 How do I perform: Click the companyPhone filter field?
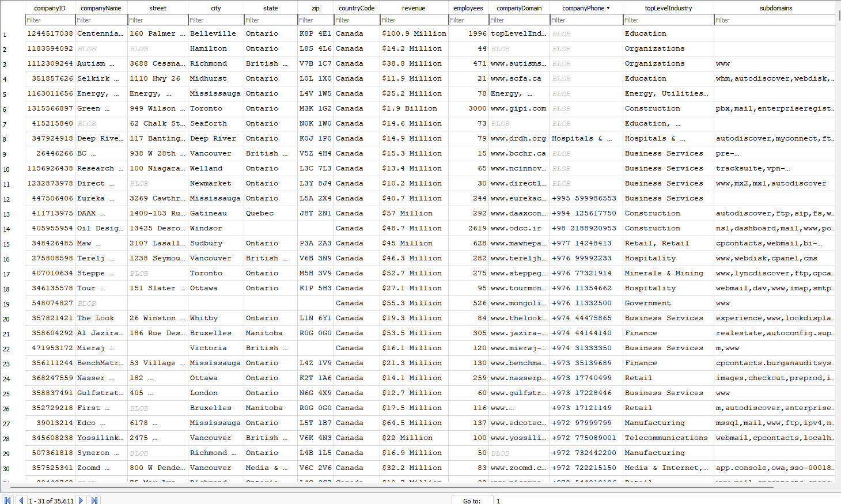tap(586, 20)
